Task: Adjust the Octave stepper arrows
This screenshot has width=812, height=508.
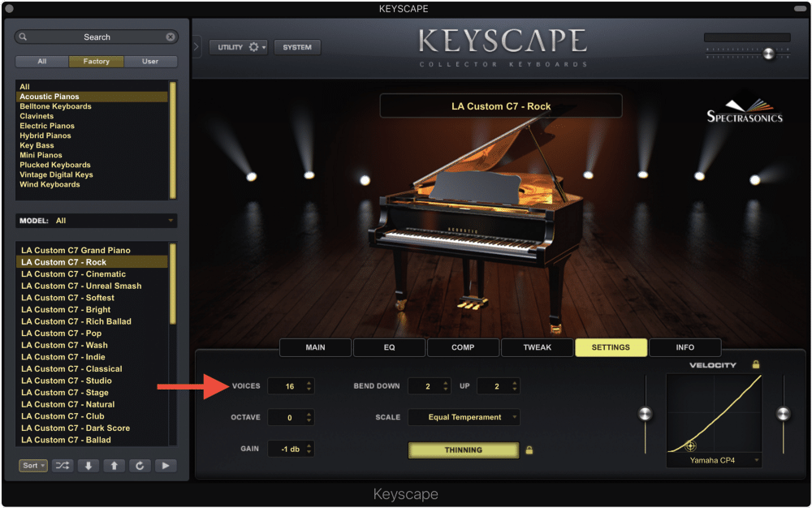Action: pyautogui.click(x=309, y=417)
